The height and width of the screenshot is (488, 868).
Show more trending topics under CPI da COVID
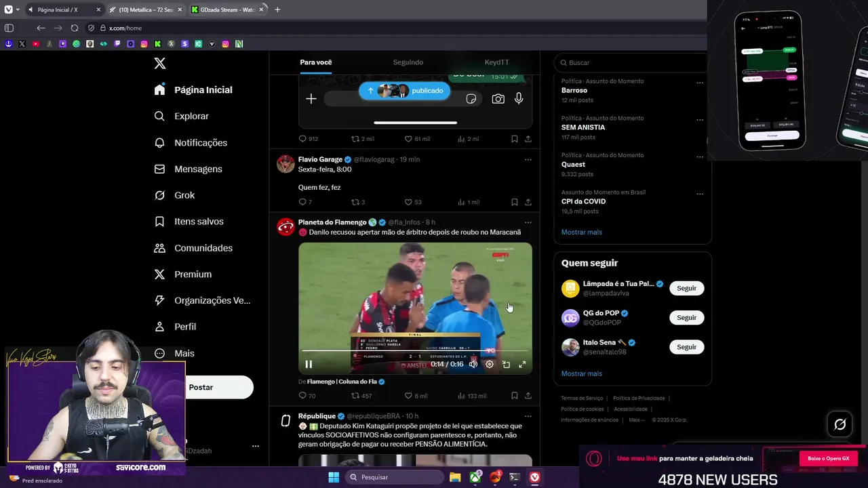coord(581,232)
